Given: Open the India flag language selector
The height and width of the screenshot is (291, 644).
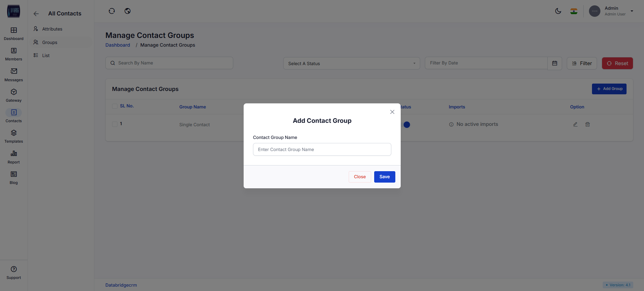Looking at the screenshot, I should coord(574,11).
